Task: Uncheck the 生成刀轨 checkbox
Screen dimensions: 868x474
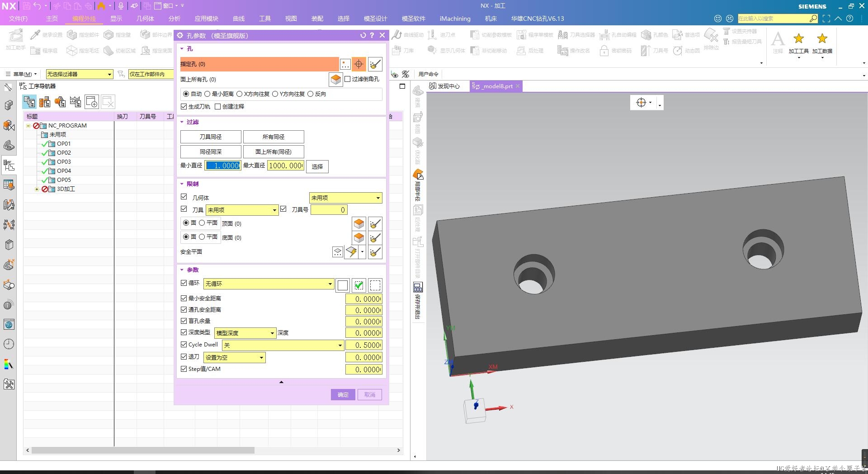Action: coord(184,107)
